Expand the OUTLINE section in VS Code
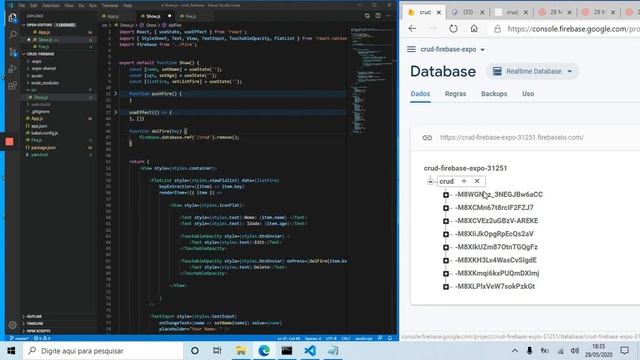This screenshot has width=640, height=360. click(x=35, y=316)
